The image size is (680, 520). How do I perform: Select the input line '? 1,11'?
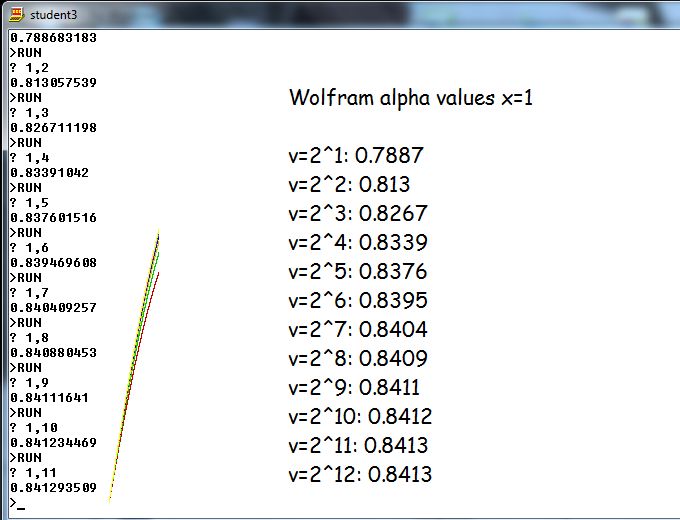(33, 473)
